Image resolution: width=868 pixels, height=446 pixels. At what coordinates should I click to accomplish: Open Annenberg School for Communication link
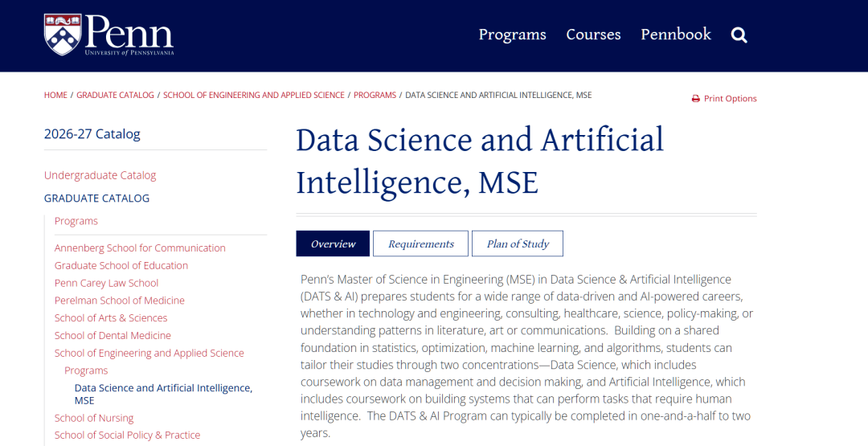[x=140, y=248]
